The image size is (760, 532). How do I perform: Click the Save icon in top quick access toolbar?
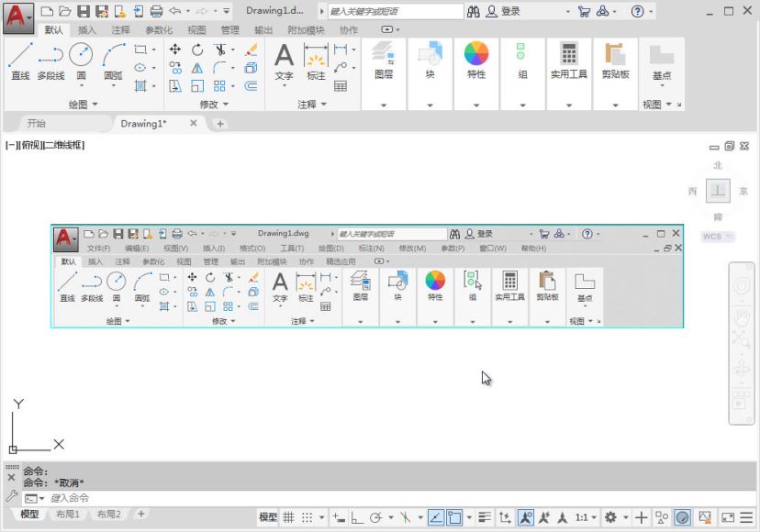pyautogui.click(x=84, y=11)
